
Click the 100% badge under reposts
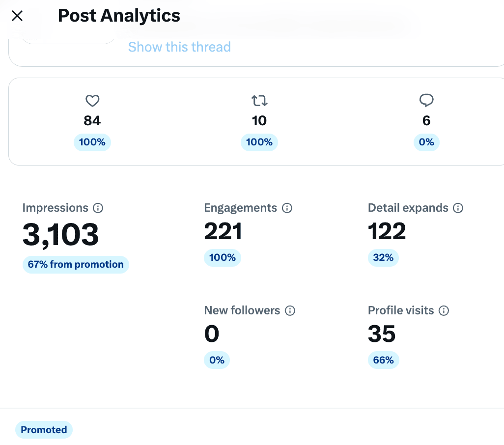pos(259,142)
